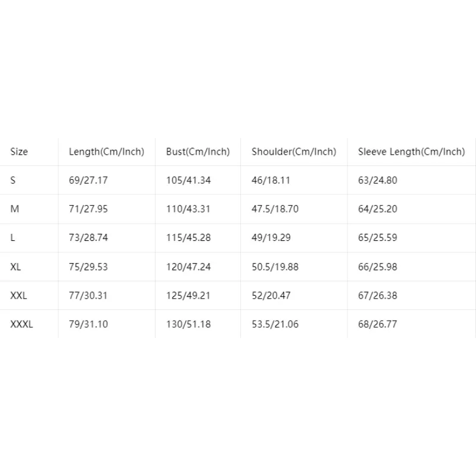
Task: Select the XL size row label
Action: point(15,267)
